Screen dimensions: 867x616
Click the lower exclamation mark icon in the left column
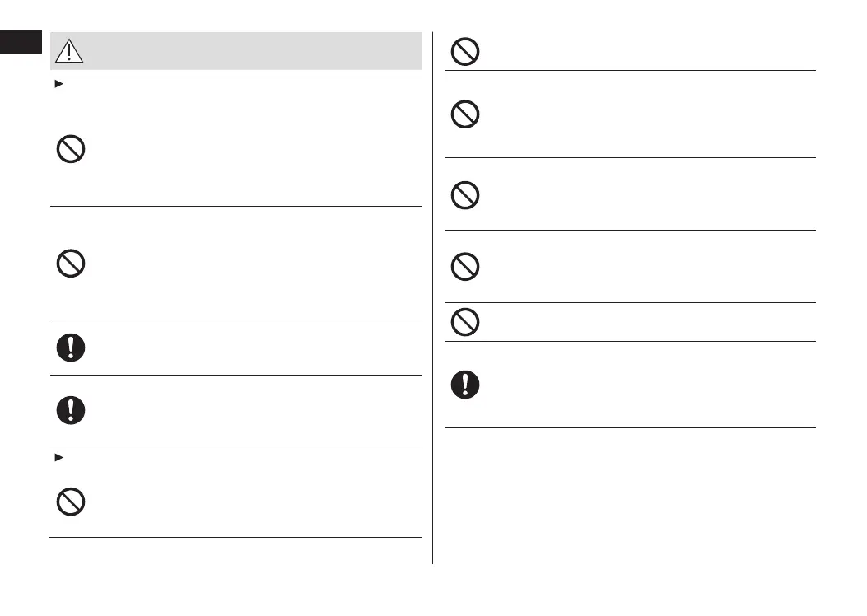71,410
